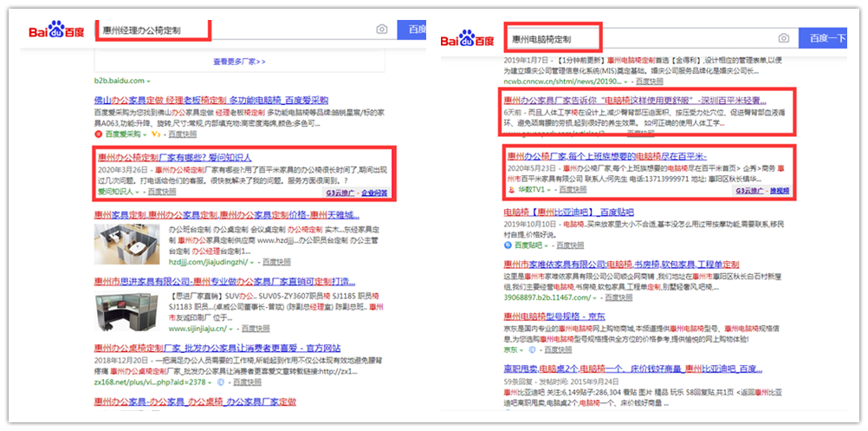The width and height of the screenshot is (868, 431).
Task: Expand the 京东 source dropdown arrow
Action: click(x=521, y=350)
